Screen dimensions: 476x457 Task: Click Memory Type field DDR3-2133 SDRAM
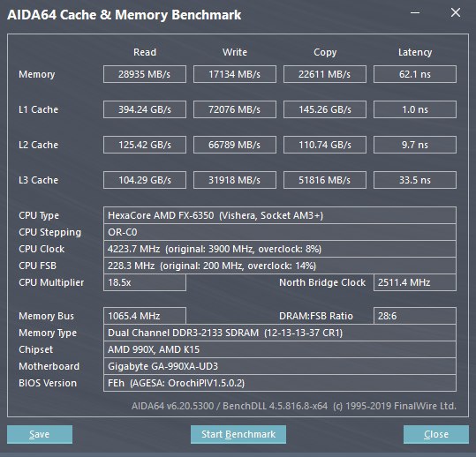click(280, 333)
